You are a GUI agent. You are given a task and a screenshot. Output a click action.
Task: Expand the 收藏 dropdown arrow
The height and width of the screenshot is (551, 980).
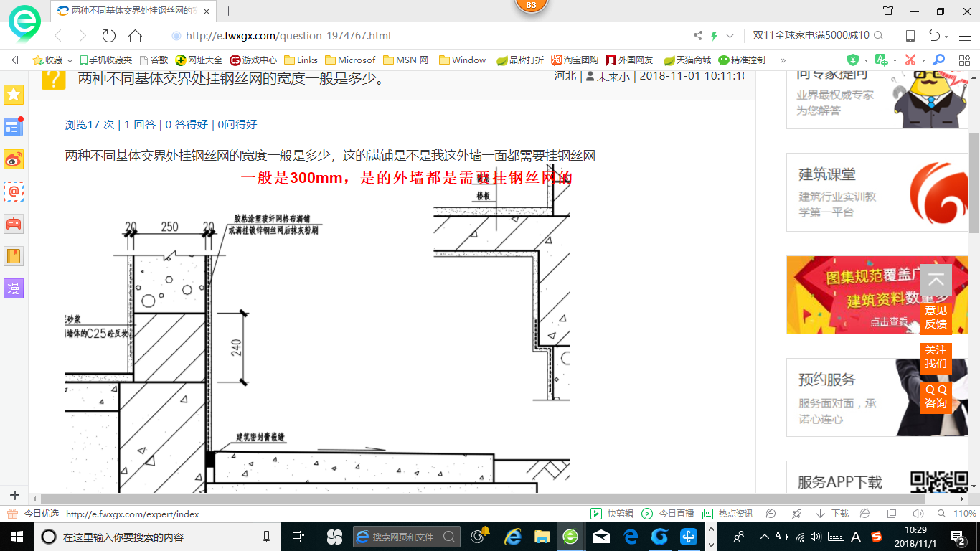(x=70, y=61)
